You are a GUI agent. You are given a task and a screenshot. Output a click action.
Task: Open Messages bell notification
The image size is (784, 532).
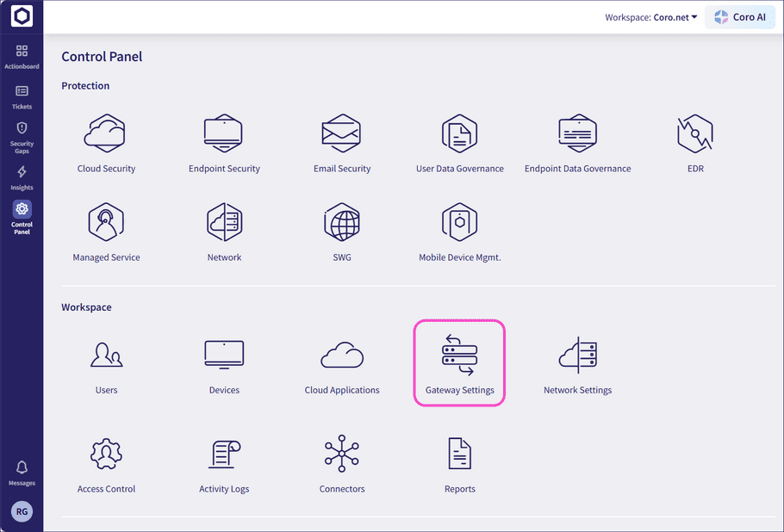coord(22,472)
